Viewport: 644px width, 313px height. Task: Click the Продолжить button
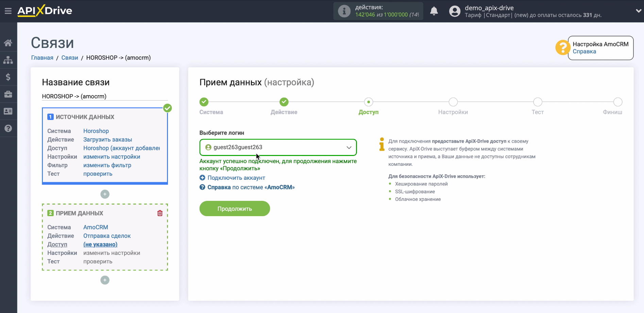click(235, 209)
